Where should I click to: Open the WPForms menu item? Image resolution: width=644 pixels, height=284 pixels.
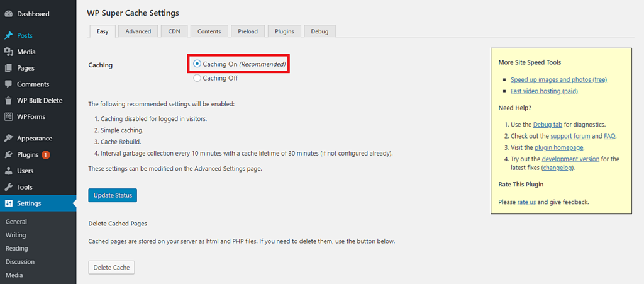coord(38,116)
